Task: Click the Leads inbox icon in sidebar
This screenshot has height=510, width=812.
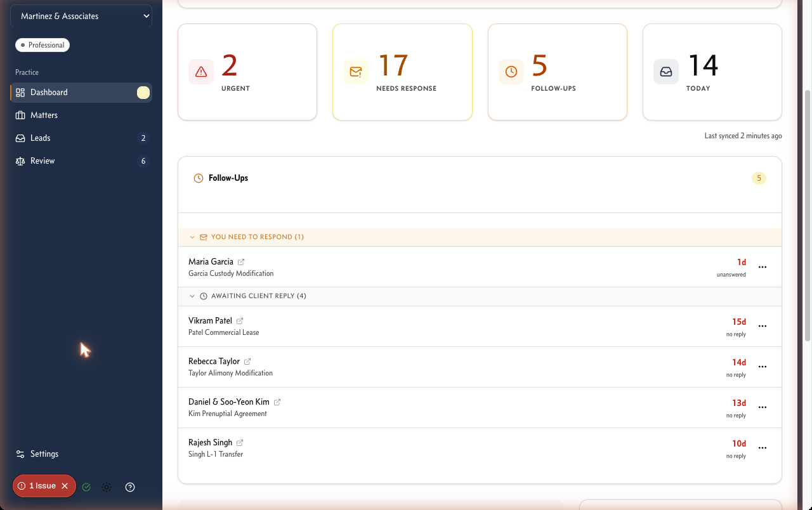Action: click(20, 138)
